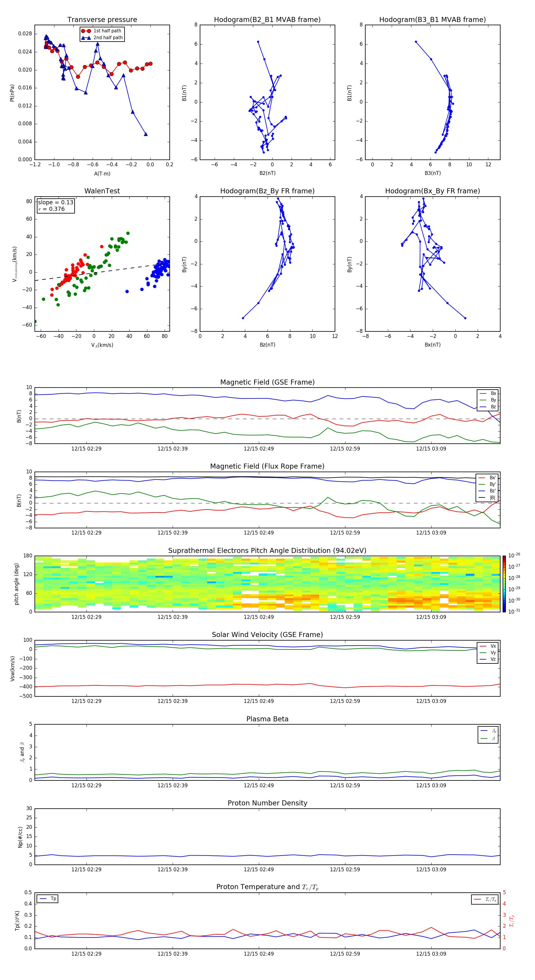Click '12/15 03:09' tick on proton temperature plot
Screen dimensions: 535x980
431,954
